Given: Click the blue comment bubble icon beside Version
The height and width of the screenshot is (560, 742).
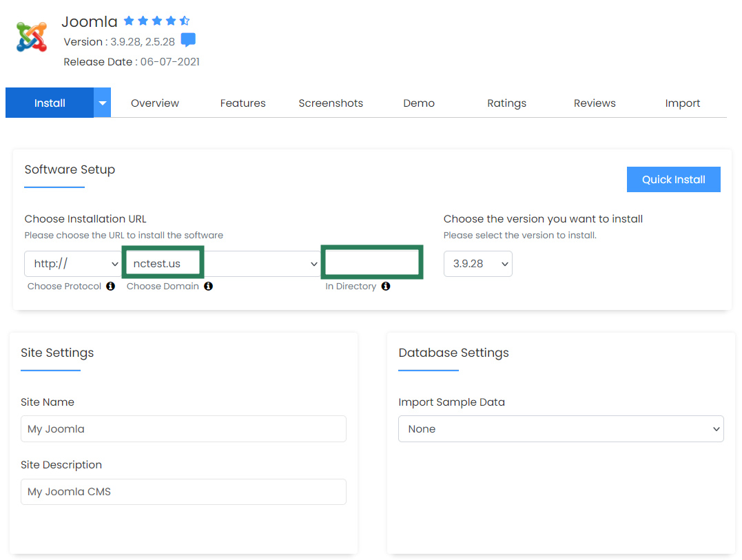Looking at the screenshot, I should [188, 40].
